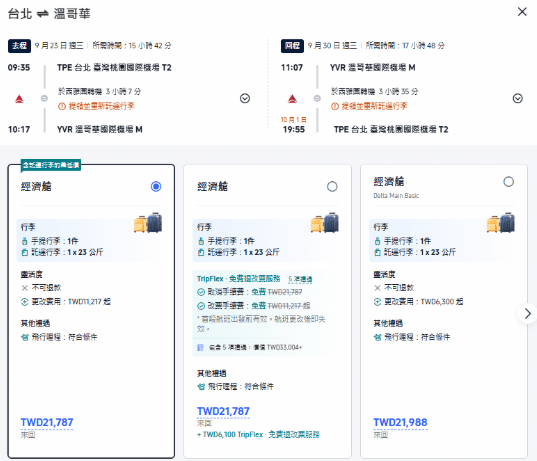Select the Delta Main Basic radio button

tap(509, 182)
